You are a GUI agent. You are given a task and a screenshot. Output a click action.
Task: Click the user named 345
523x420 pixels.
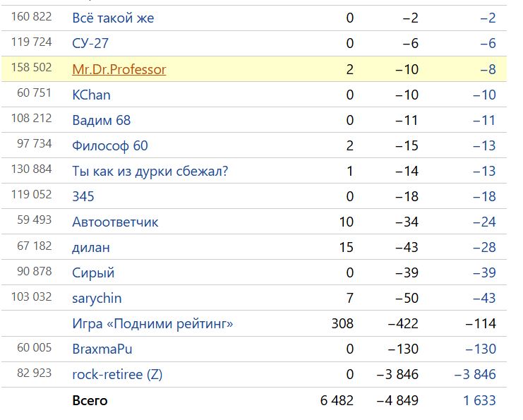[83, 196]
